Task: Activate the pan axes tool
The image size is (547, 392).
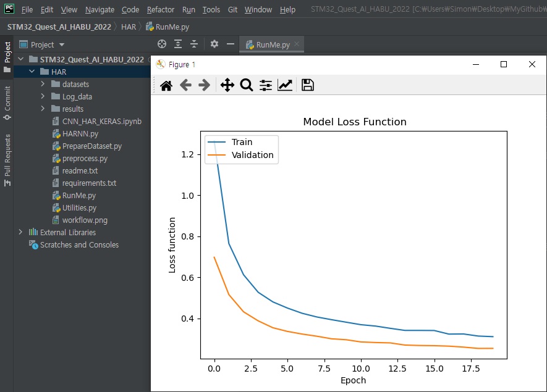Action: click(x=227, y=85)
